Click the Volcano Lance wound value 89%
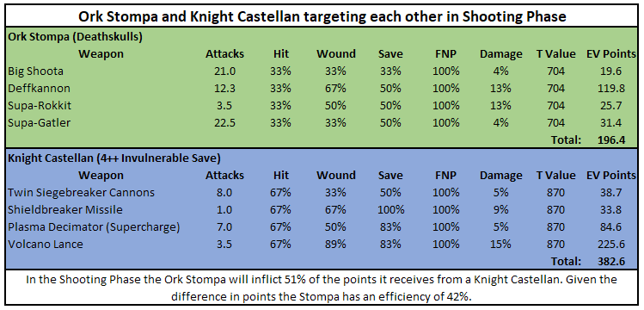Viewport: 644px width, 310px height. point(335,245)
